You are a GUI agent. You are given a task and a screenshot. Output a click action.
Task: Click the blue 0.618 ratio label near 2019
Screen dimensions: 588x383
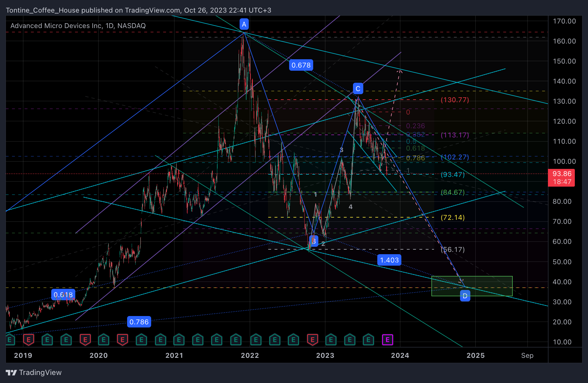[x=63, y=295]
